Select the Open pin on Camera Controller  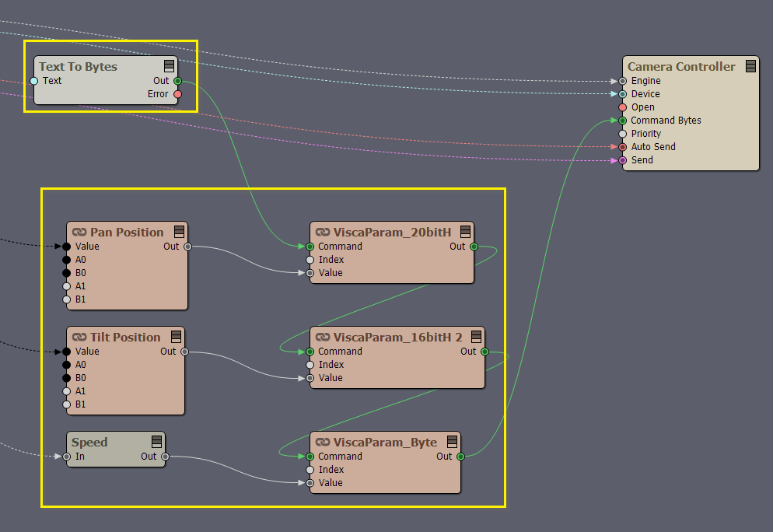[x=623, y=107]
